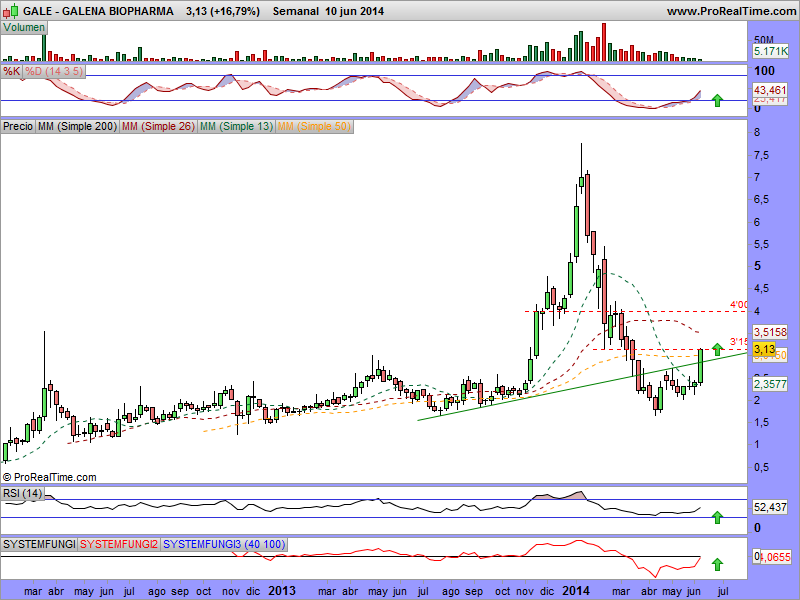Click the MM (Simple 200) label
The image size is (800, 600).
[77, 126]
